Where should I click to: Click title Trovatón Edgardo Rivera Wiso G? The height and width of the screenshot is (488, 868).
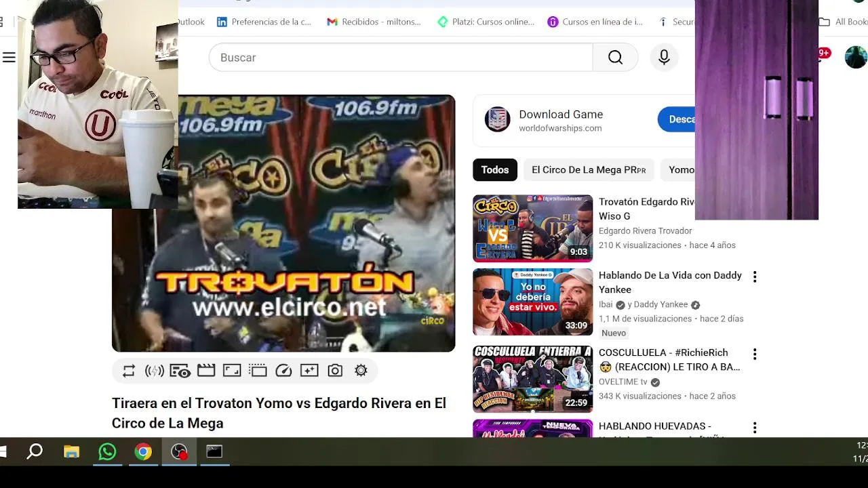pyautogui.click(x=646, y=209)
